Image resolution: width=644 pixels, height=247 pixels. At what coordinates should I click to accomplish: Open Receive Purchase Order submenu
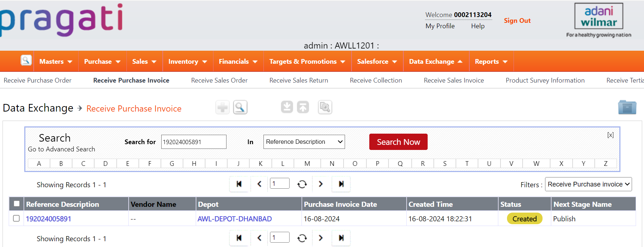point(38,80)
